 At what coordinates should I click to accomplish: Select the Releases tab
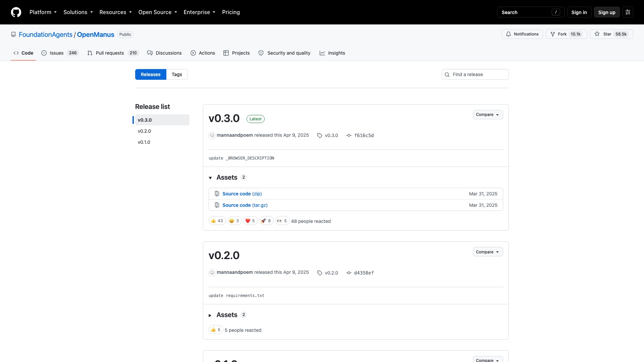pyautogui.click(x=151, y=74)
